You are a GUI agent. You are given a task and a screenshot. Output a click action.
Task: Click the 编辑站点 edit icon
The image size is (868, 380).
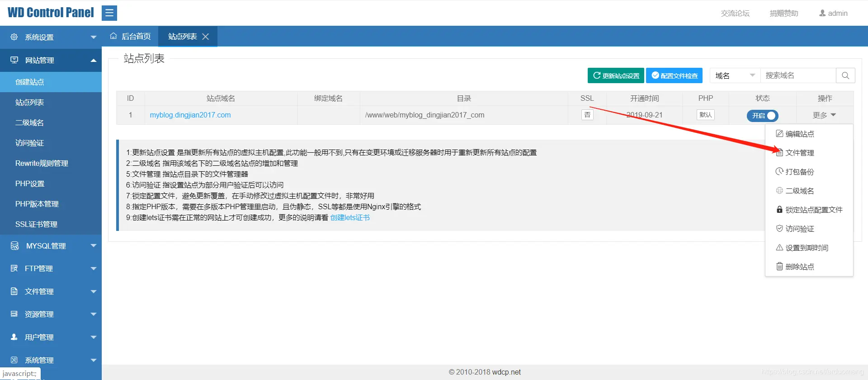[779, 134]
